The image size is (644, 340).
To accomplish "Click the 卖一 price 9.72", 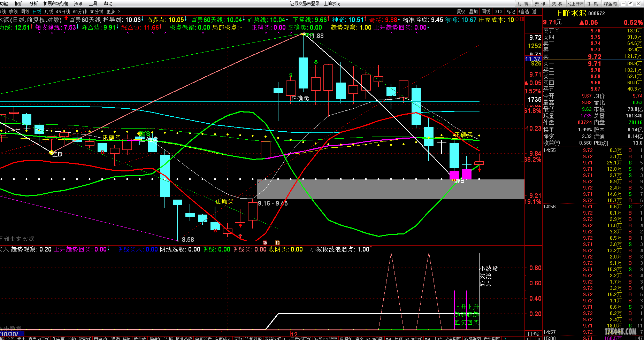I will [595, 56].
